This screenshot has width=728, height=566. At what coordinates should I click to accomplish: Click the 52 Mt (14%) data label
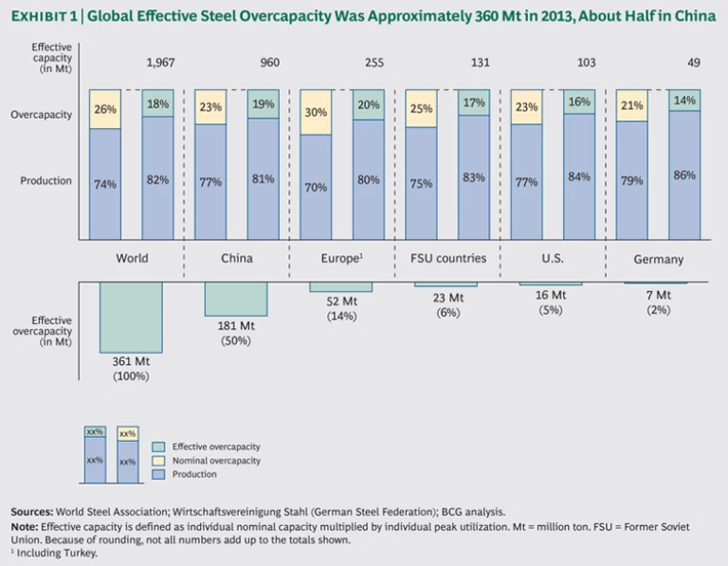[341, 308]
